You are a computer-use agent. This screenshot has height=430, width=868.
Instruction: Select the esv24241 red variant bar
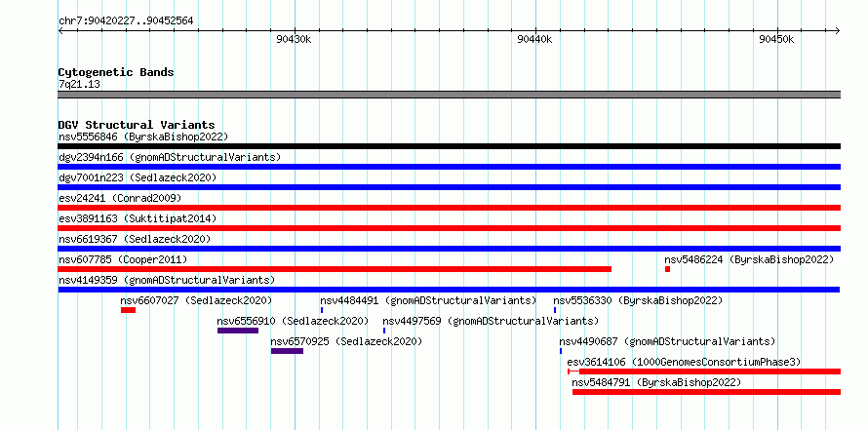449,208
